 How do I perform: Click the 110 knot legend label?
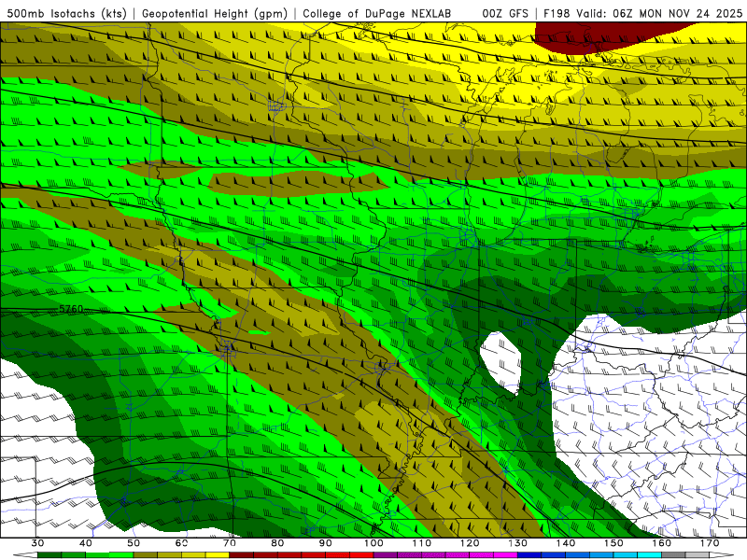[422, 543]
